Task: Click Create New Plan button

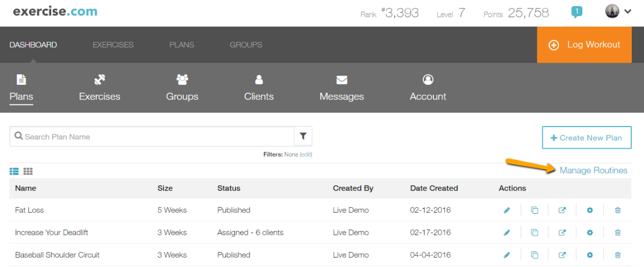Action: click(587, 138)
